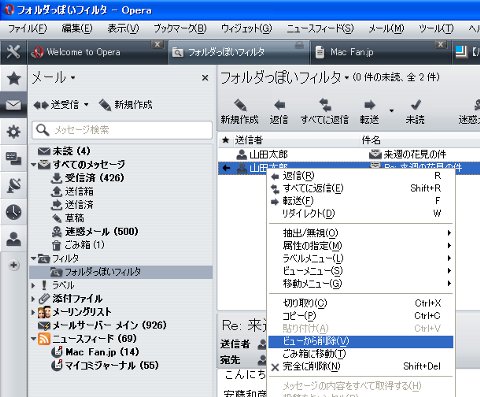480x397 pixels.
Task: Sort by the 送信者 column header
Action: (249, 140)
